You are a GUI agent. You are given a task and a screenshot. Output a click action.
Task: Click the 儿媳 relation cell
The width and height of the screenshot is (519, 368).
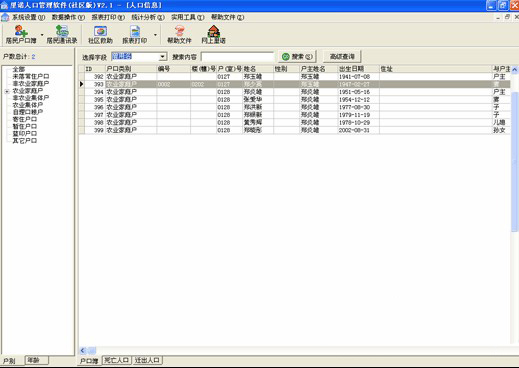(501, 123)
